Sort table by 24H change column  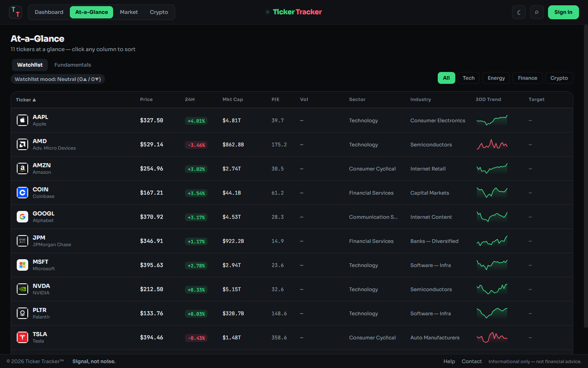[x=190, y=99]
